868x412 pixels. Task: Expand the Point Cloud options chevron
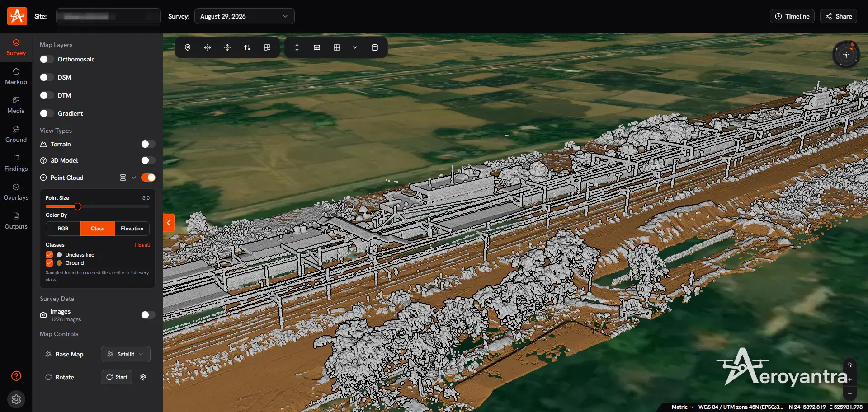[134, 178]
